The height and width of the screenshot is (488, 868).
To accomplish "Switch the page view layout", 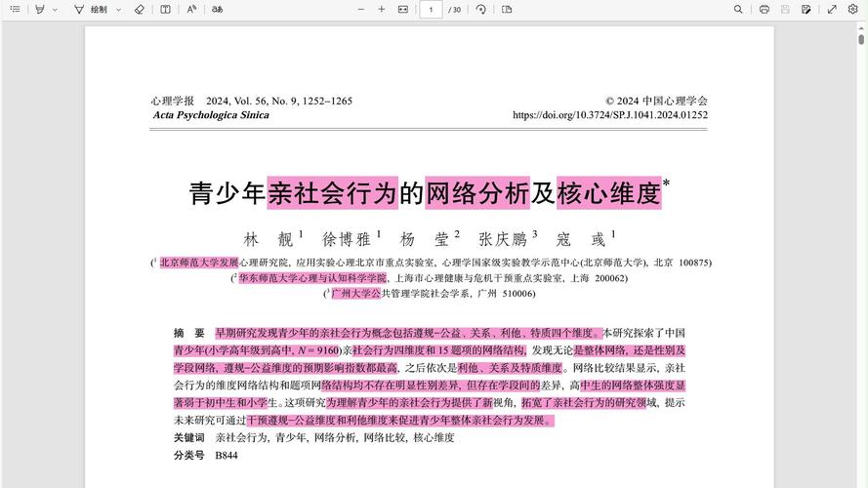I will (507, 10).
